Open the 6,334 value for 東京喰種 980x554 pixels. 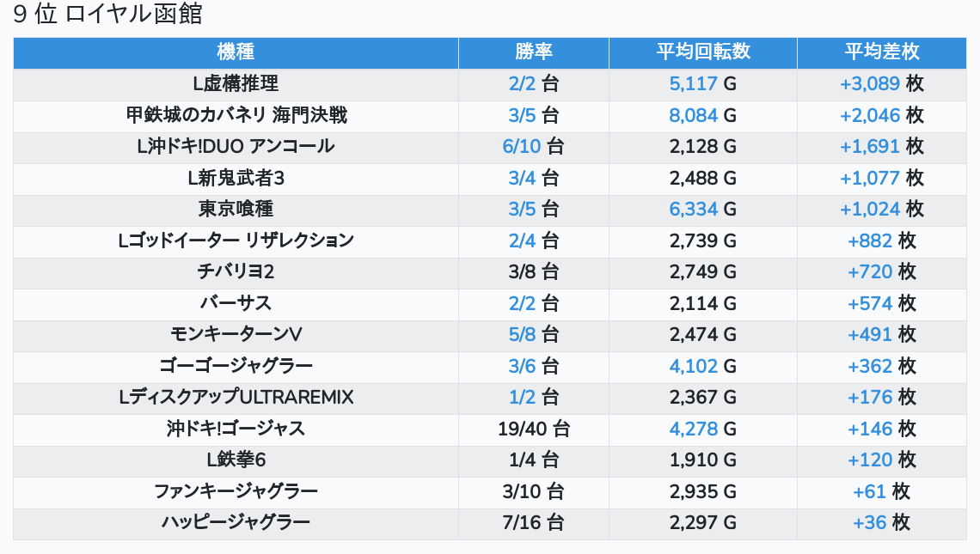point(693,209)
